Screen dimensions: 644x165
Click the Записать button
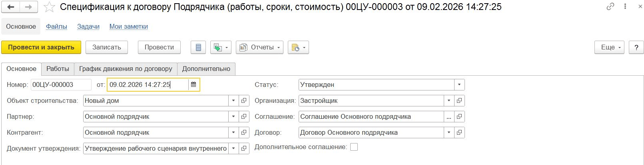point(106,47)
